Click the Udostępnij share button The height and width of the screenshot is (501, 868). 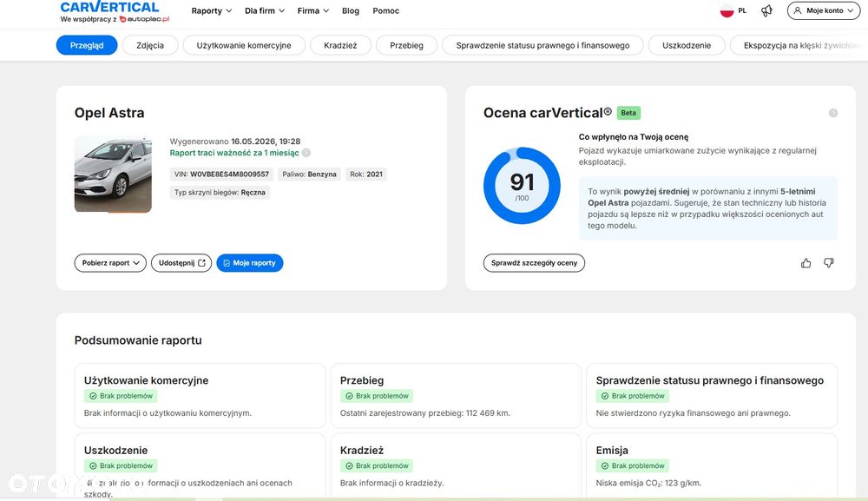181,263
